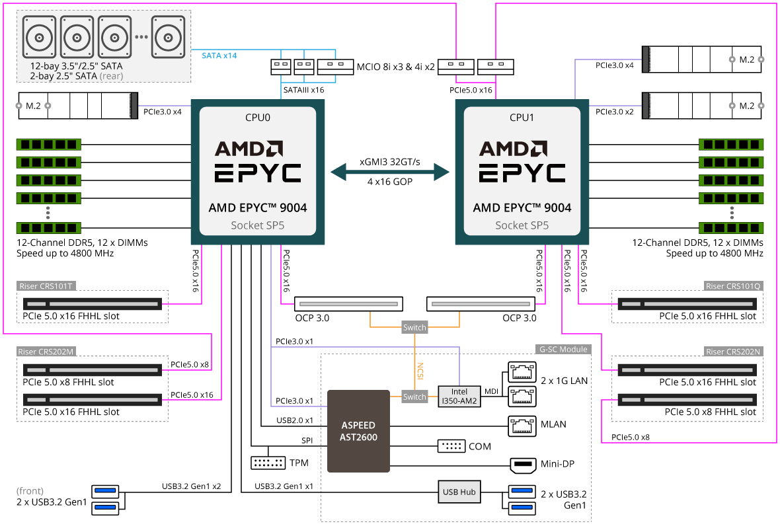The height and width of the screenshot is (532, 780).
Task: Click the COM port icon
Action: coord(451,446)
